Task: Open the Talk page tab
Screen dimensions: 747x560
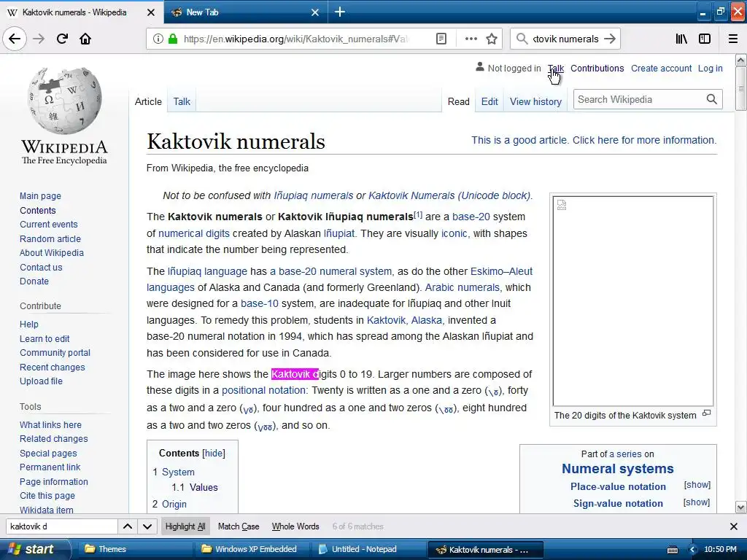Action: point(182,101)
